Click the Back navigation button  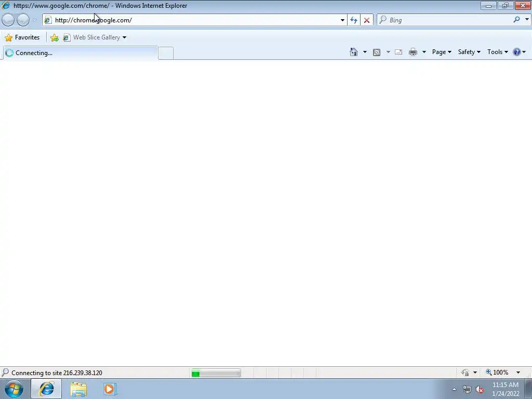pos(8,20)
